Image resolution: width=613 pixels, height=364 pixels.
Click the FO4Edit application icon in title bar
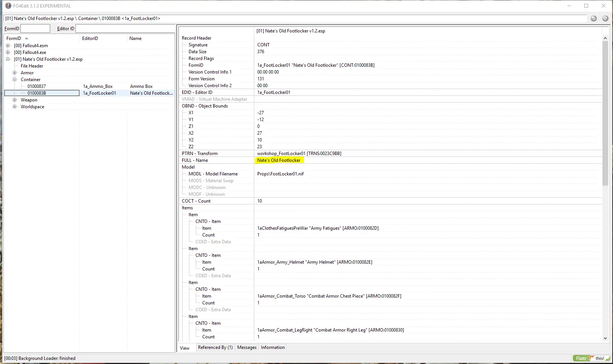coord(8,6)
